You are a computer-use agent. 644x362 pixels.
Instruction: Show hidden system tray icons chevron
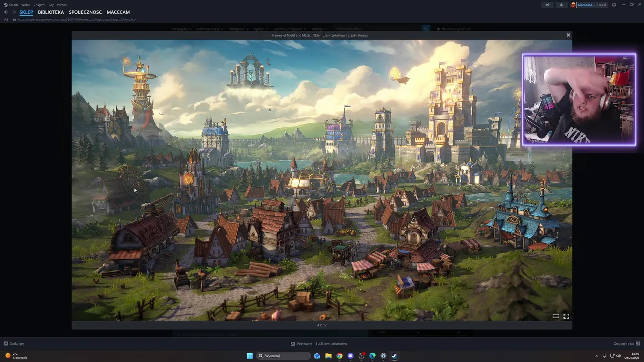596,356
